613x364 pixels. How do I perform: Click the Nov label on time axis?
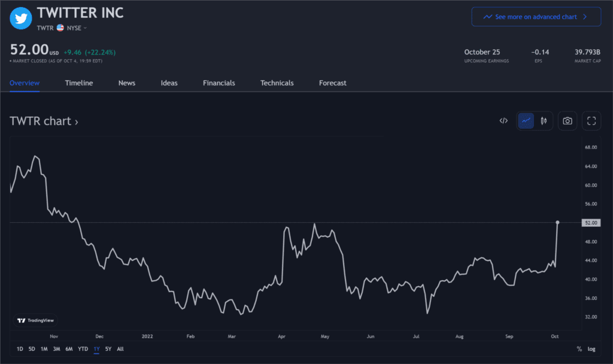(54, 336)
